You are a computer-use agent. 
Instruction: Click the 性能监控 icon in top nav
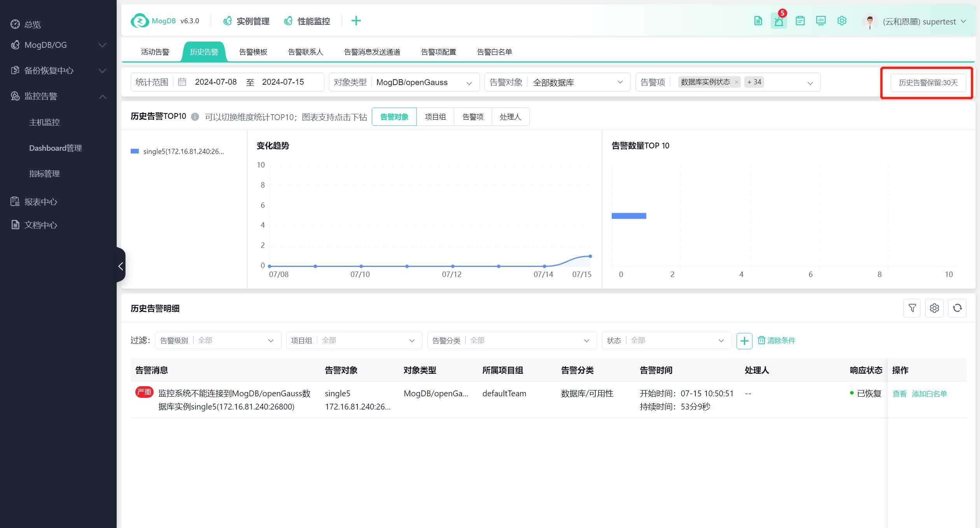click(288, 21)
